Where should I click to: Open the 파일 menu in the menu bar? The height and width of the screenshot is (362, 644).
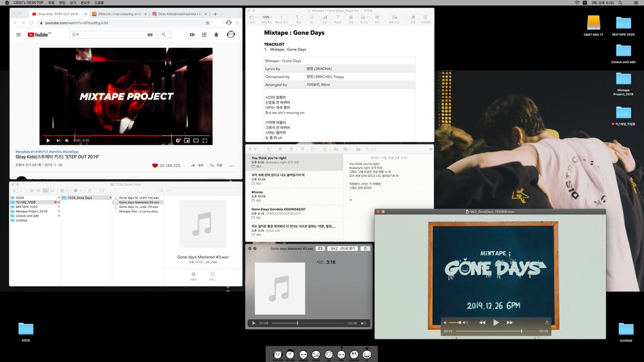pyautogui.click(x=52, y=3)
